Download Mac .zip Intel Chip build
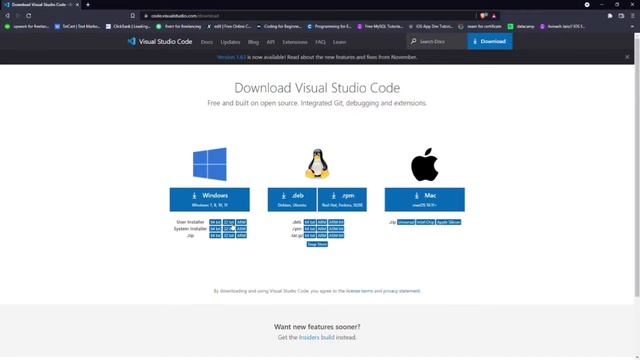This screenshot has height=360, width=640. [425, 222]
